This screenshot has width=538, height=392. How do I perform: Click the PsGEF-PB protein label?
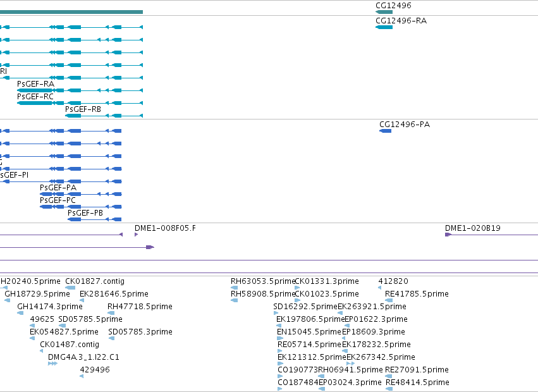click(x=85, y=213)
